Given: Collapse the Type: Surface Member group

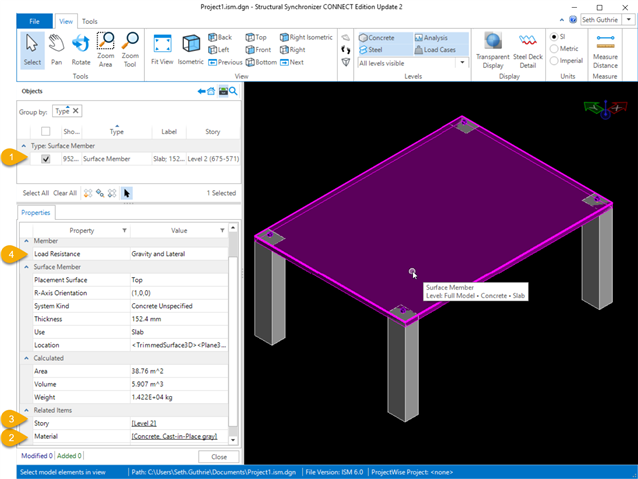Looking at the screenshot, I should point(24,146).
